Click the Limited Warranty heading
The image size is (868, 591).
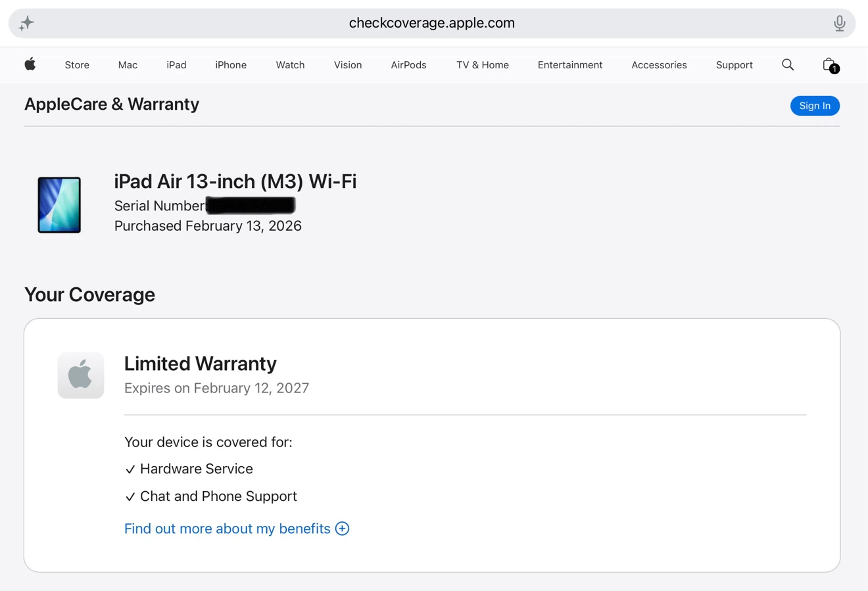[x=201, y=364]
